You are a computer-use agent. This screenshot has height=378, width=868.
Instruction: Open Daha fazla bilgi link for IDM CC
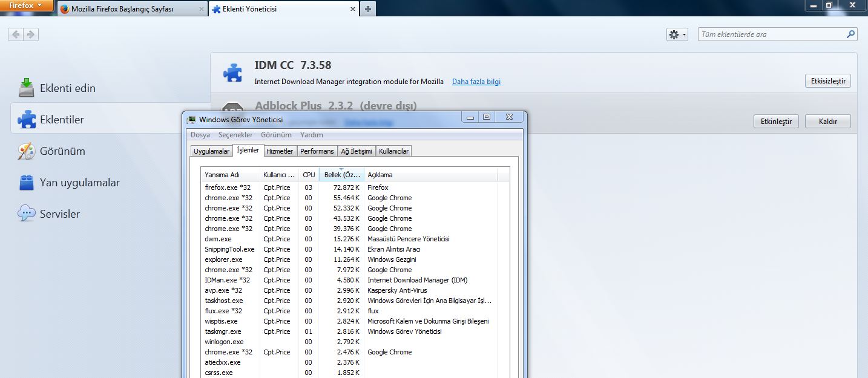click(x=476, y=82)
